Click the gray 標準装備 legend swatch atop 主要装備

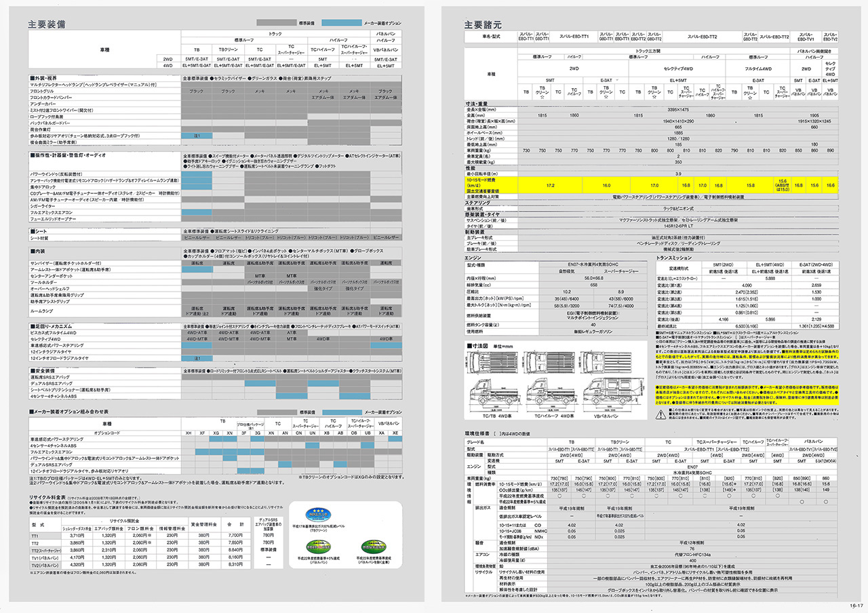[x=277, y=22]
